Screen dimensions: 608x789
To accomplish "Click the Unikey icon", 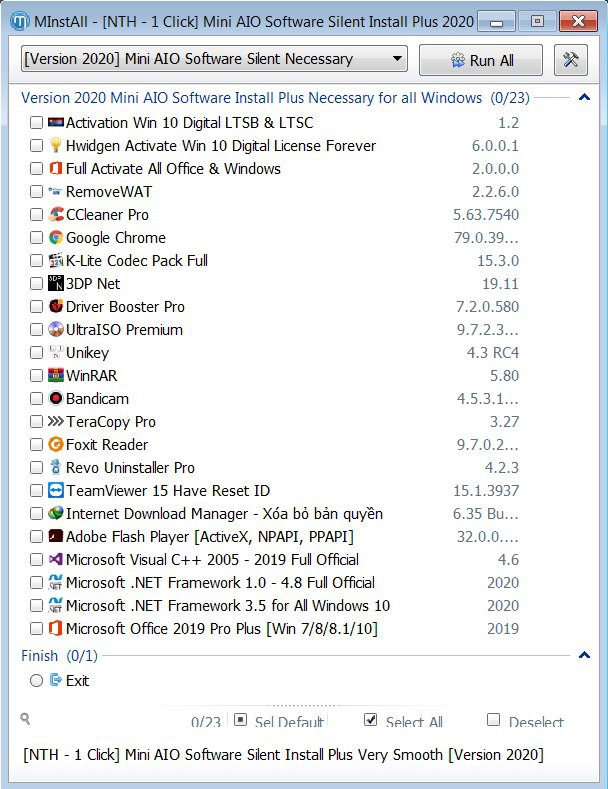I will (x=55, y=352).
